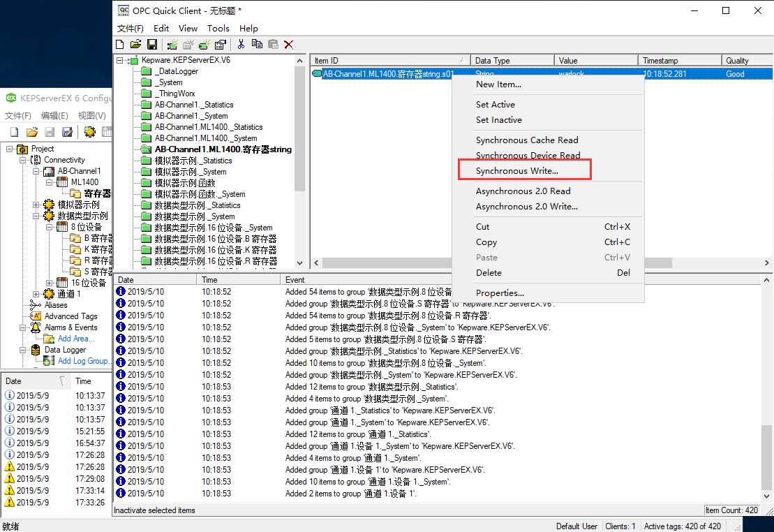Click the Save icon in KEPServerEX toolbar
Image resolution: width=774 pixels, height=532 pixels.
click(x=50, y=132)
